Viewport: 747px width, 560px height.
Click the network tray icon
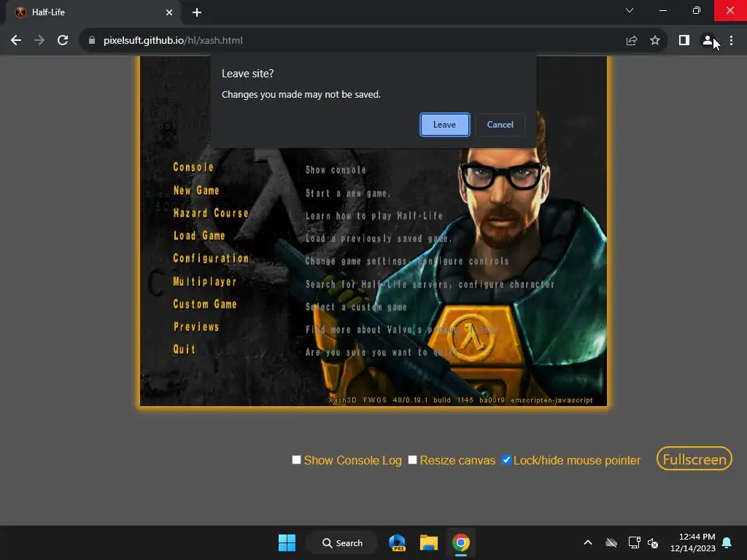[634, 542]
